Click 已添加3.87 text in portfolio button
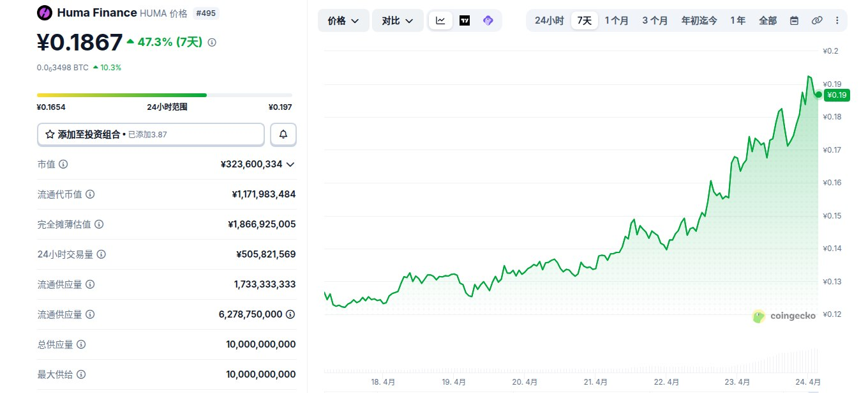This screenshot has height=393, width=868. (x=147, y=135)
